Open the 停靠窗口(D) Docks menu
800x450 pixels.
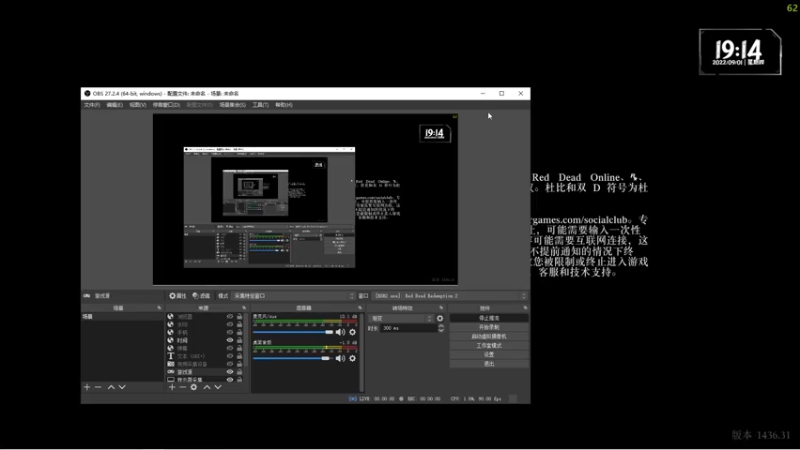[166, 105]
